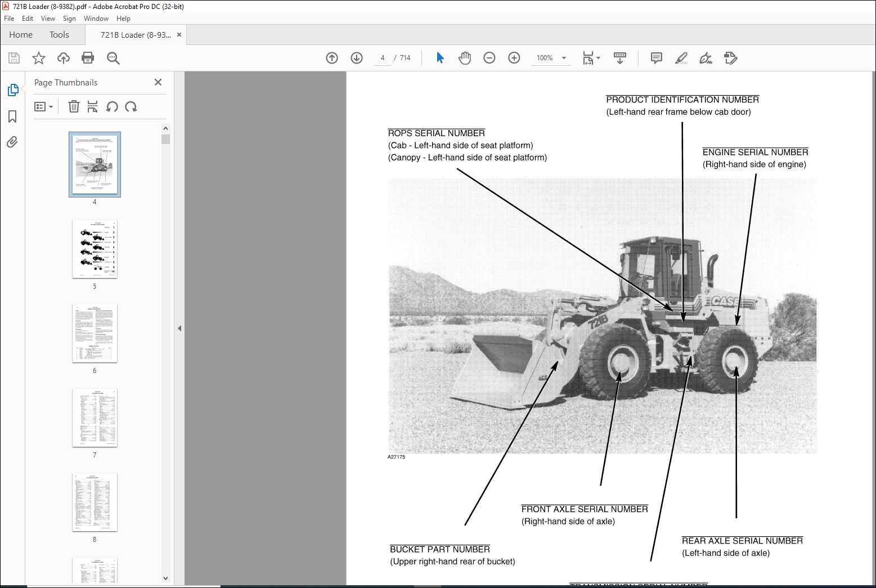Open the Edit menu
This screenshot has width=876, height=588.
point(28,19)
